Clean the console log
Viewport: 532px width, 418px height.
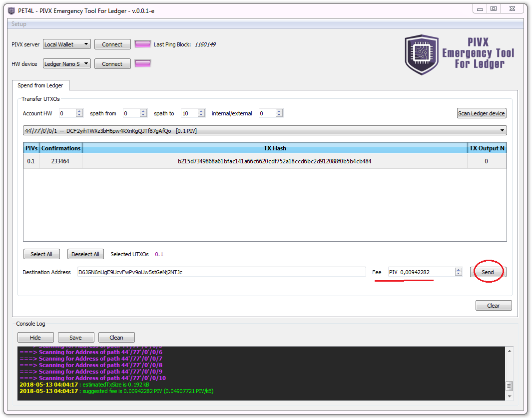coord(116,337)
